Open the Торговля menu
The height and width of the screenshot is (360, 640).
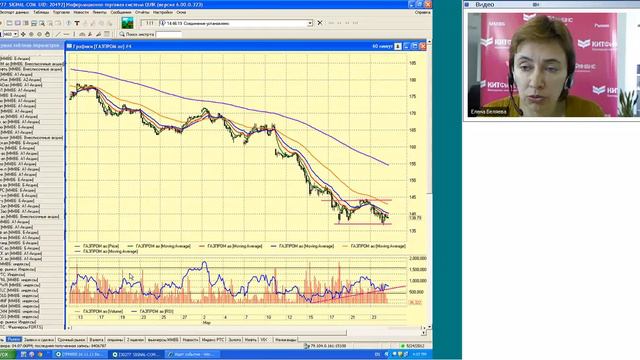pyautogui.click(x=61, y=13)
